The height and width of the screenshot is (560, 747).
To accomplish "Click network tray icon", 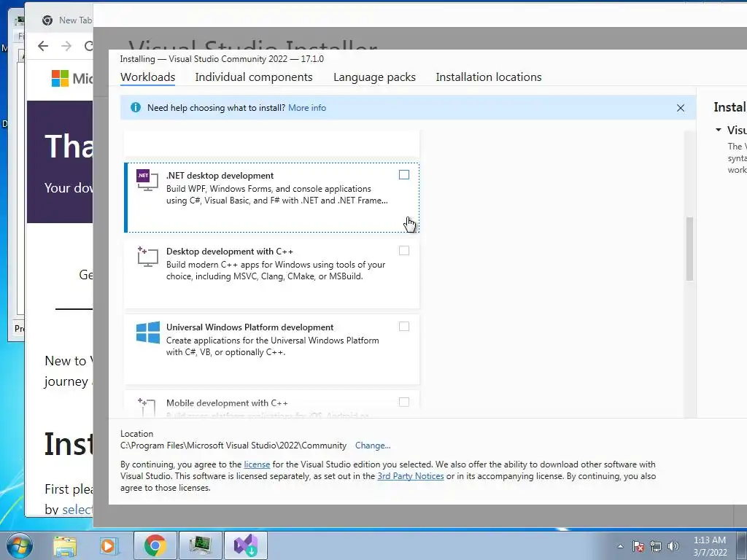I will (x=656, y=546).
